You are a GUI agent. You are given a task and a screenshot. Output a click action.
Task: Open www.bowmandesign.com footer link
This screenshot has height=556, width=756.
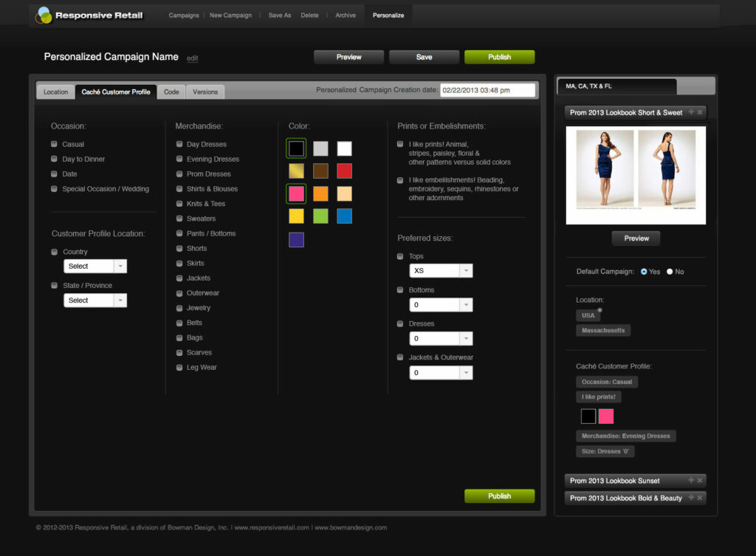[x=351, y=527]
